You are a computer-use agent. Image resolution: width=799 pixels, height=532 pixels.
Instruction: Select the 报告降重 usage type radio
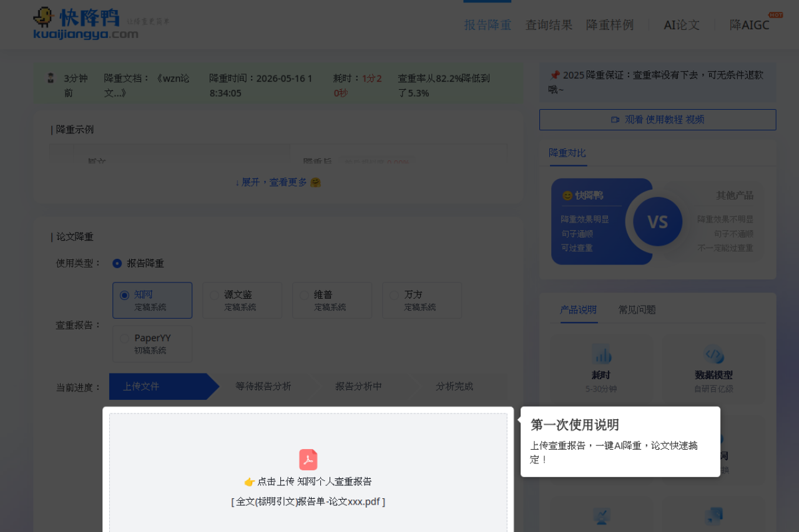coord(117,263)
